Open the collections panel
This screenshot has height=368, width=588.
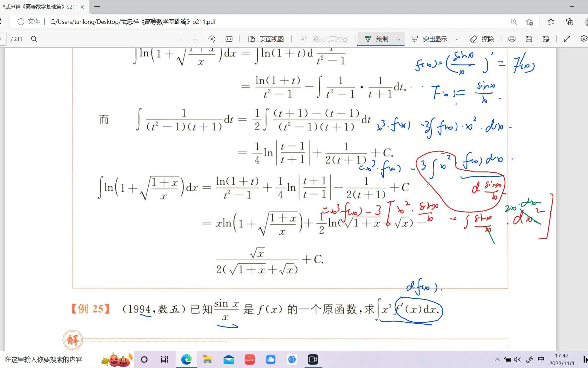pos(570,22)
